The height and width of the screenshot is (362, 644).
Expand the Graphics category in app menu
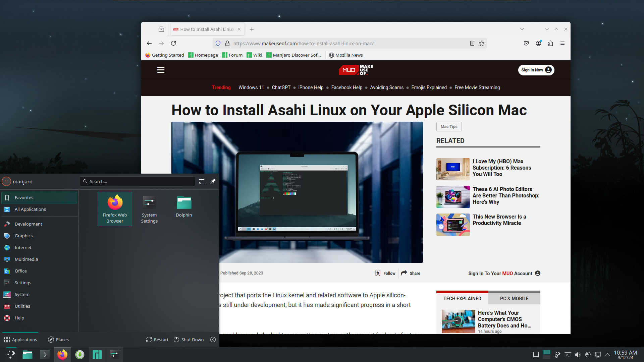pos(23,236)
